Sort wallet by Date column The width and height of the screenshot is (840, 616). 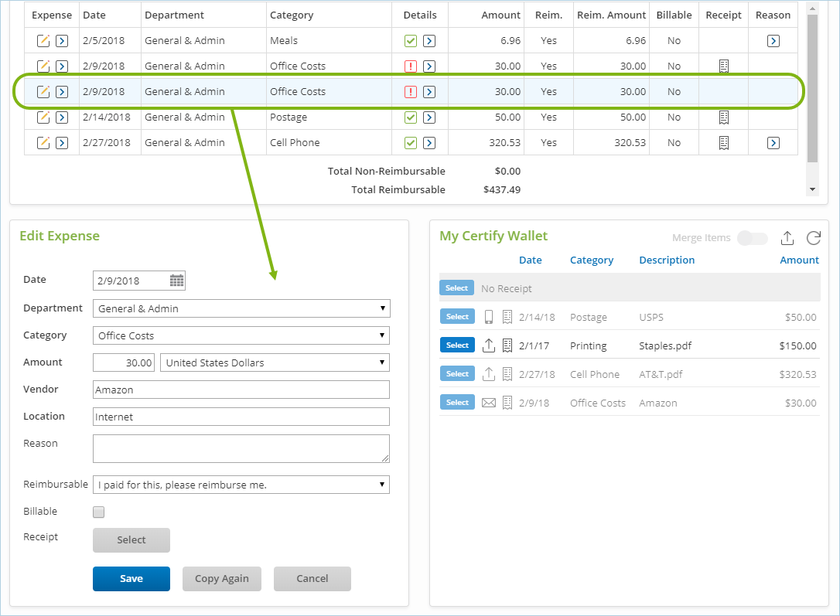[531, 260]
